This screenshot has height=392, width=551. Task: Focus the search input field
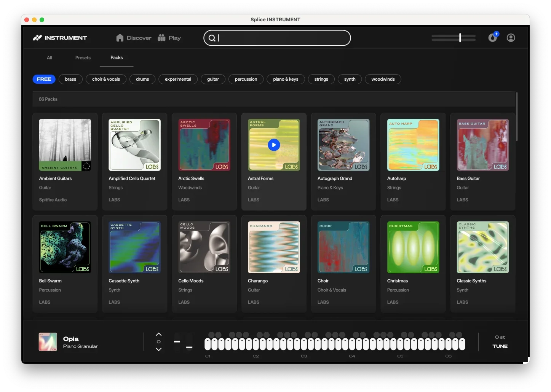pos(277,38)
